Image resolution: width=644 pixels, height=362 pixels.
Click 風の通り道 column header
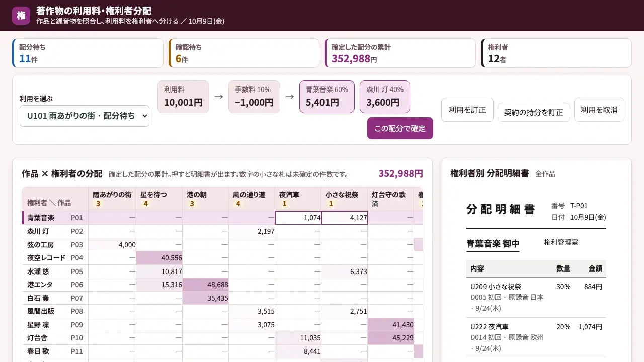pos(252,199)
